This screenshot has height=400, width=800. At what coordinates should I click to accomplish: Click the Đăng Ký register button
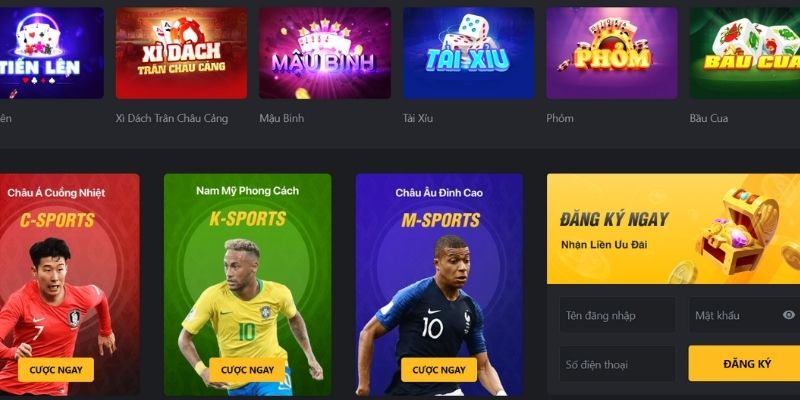click(744, 364)
